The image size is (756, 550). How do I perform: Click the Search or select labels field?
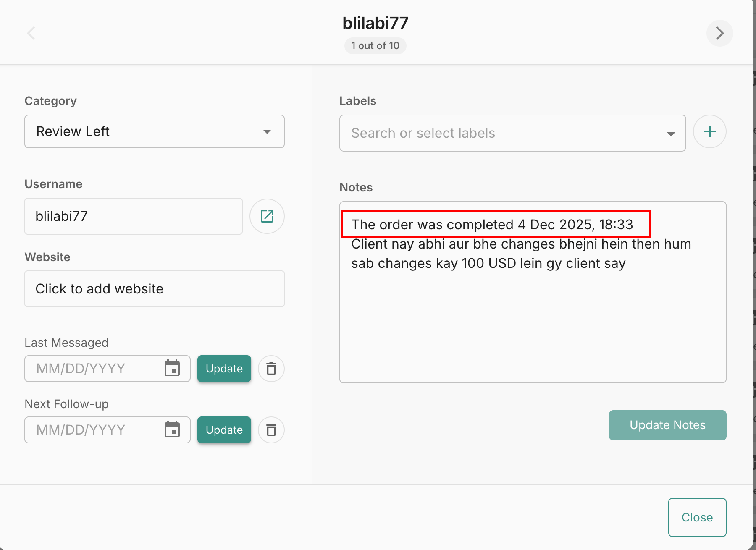[x=504, y=133]
